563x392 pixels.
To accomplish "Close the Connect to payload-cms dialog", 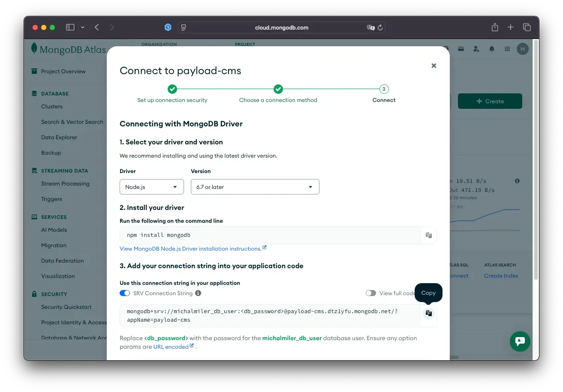I will click(x=434, y=66).
